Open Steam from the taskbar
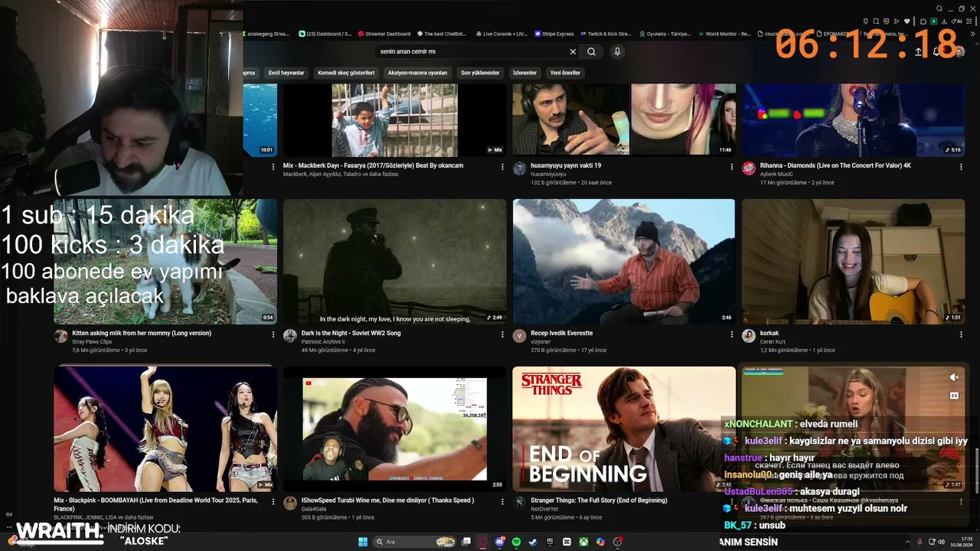 [x=533, y=542]
